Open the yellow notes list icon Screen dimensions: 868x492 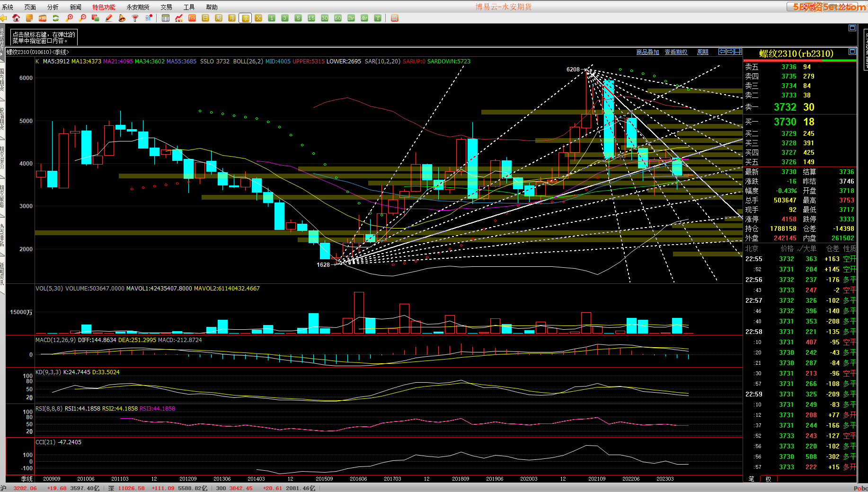click(29, 18)
